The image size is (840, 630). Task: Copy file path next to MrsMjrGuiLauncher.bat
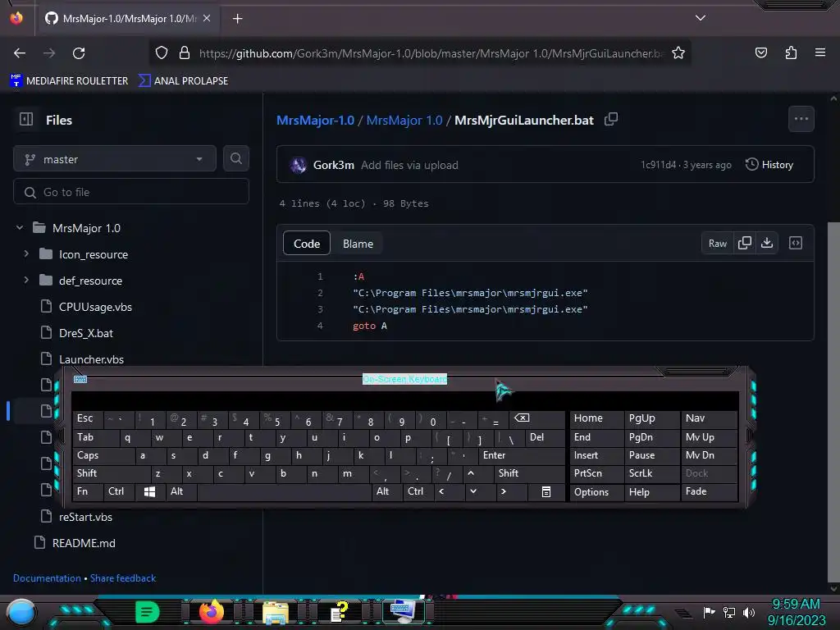(611, 119)
